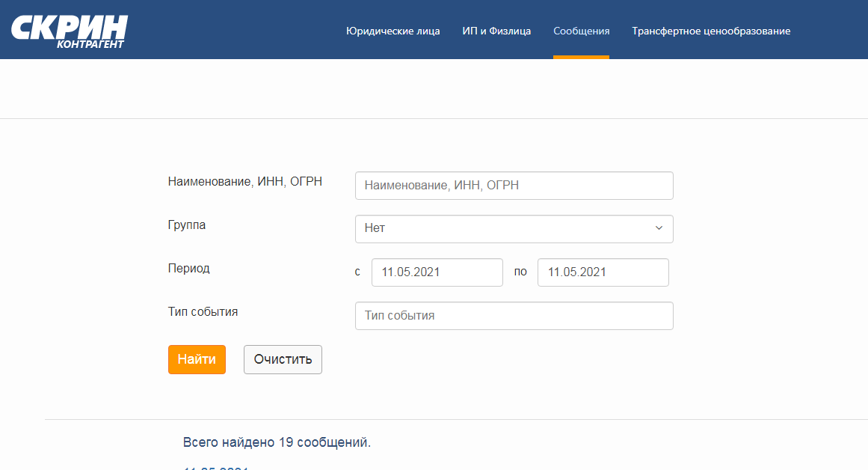Go to the ИП и Физлица tab
Image resolution: width=868 pixels, height=470 pixels.
496,31
